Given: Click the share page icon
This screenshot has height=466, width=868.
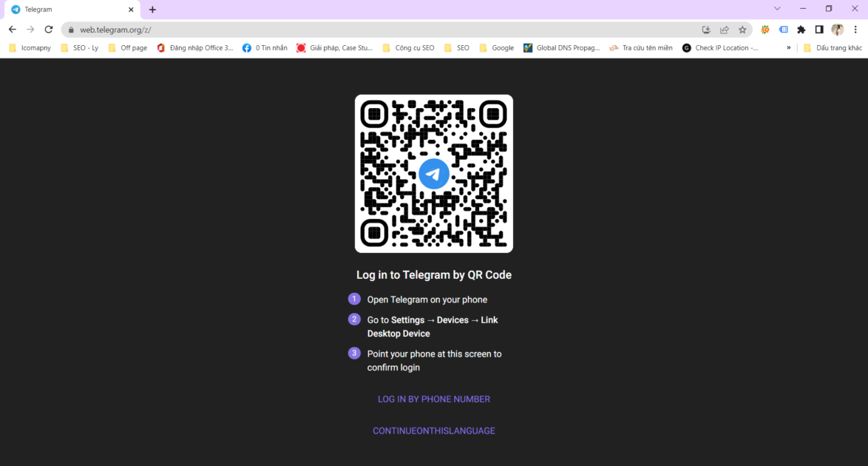Looking at the screenshot, I should coord(724,30).
